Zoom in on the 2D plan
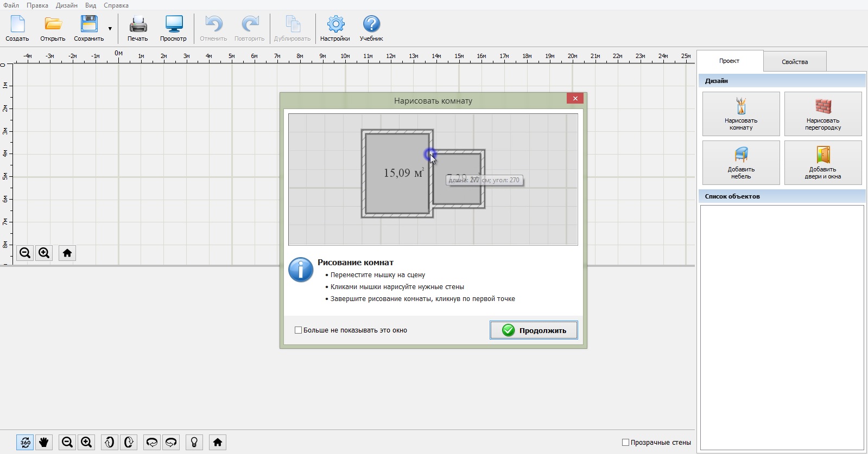This screenshot has width=868, height=454. (x=44, y=253)
